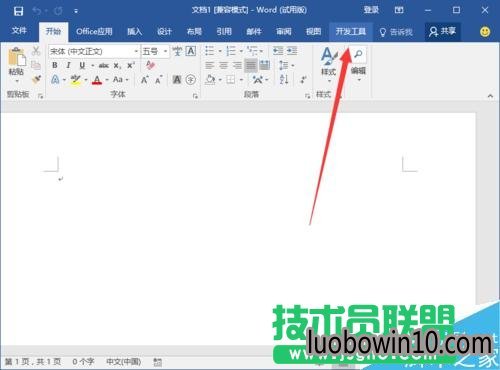Open the 字体 dialog launcher
The height and width of the screenshot is (370, 500).
point(195,96)
